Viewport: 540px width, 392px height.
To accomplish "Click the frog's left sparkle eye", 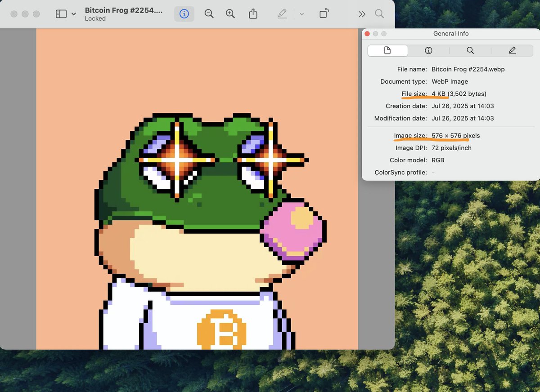I will pos(177,160).
